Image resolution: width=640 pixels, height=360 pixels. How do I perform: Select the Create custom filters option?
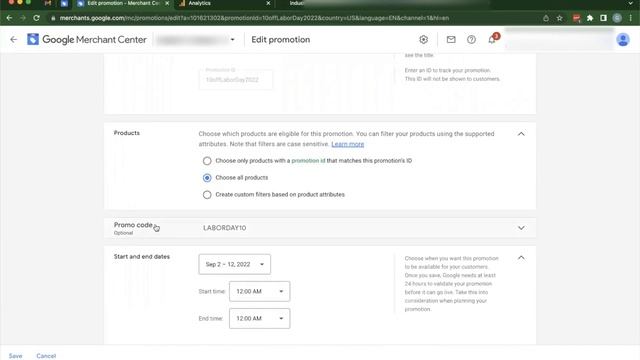coord(207,195)
